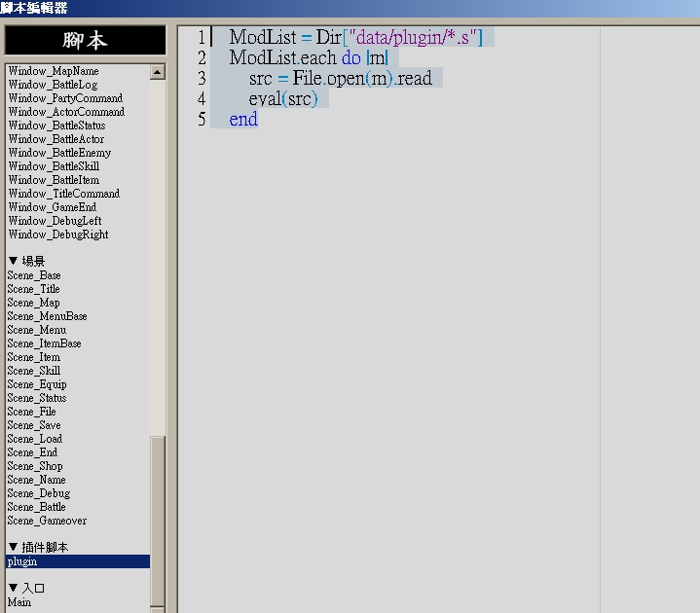The height and width of the screenshot is (613, 700).
Task: Open Scene_Load script
Action: [x=35, y=439]
